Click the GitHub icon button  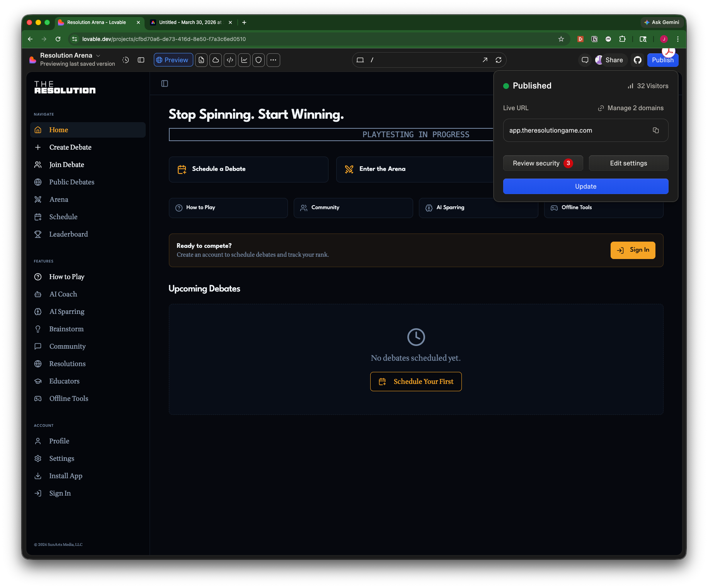click(638, 60)
